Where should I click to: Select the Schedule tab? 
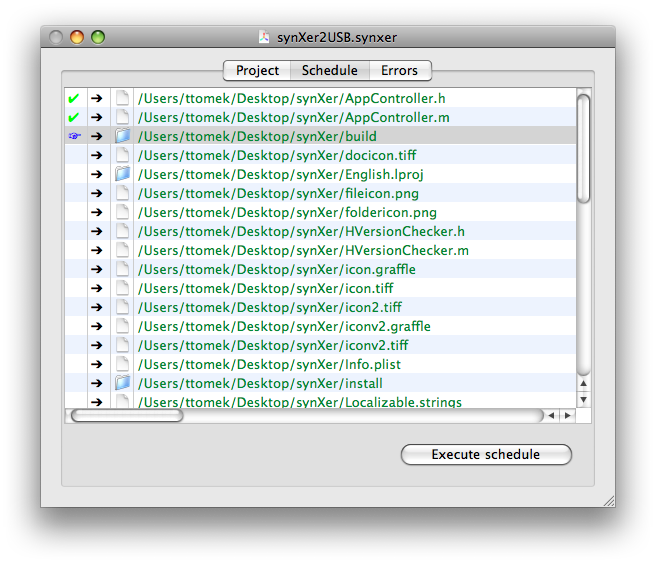tap(329, 70)
